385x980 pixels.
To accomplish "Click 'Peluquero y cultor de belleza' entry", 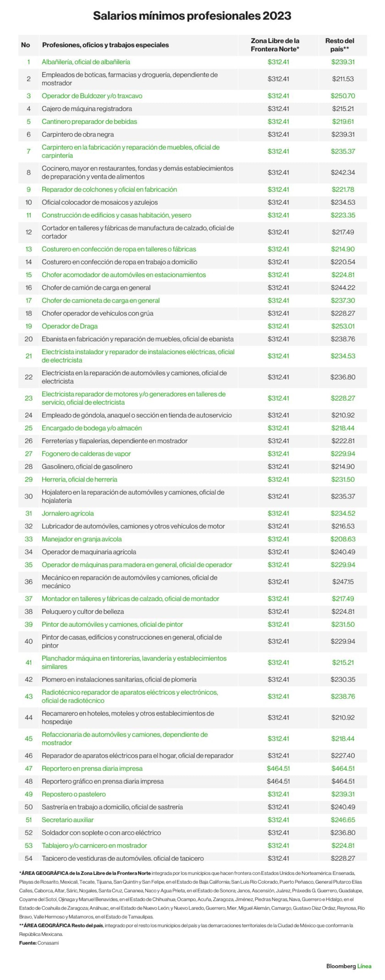I will (83, 611).
